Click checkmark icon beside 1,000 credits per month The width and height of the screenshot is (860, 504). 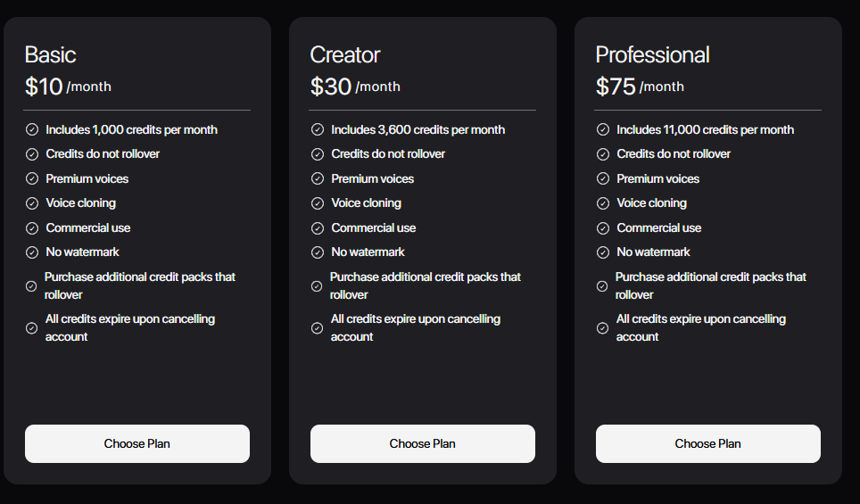[32, 129]
